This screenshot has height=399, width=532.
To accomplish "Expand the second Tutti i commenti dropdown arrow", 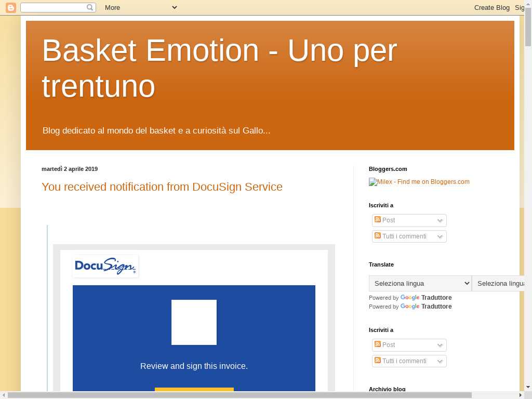I will (x=440, y=361).
